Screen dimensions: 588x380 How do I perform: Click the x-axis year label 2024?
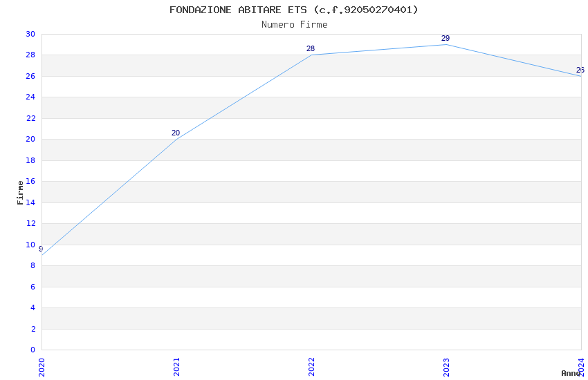(x=582, y=368)
